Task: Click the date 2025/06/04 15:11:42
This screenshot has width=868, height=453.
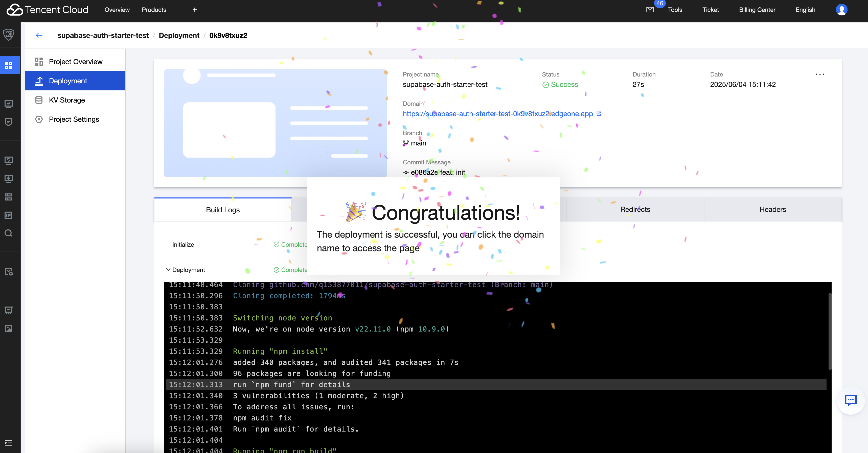Action: (743, 85)
